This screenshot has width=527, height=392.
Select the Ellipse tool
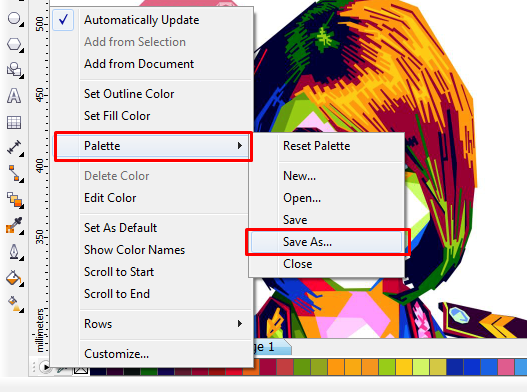[14, 19]
